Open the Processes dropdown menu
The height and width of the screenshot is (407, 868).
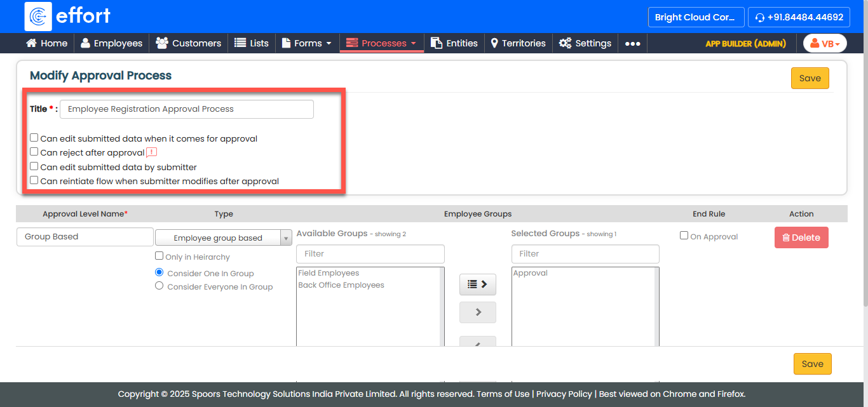[x=381, y=43]
